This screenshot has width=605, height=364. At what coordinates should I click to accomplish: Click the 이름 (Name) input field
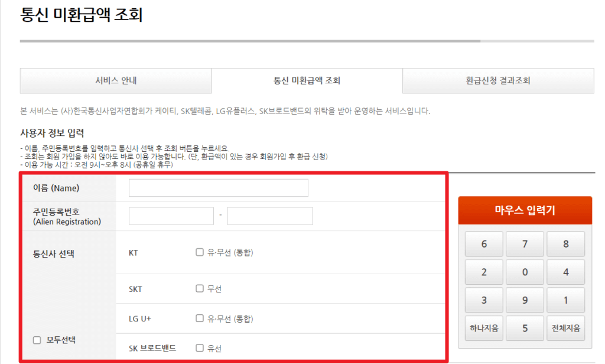click(x=218, y=187)
